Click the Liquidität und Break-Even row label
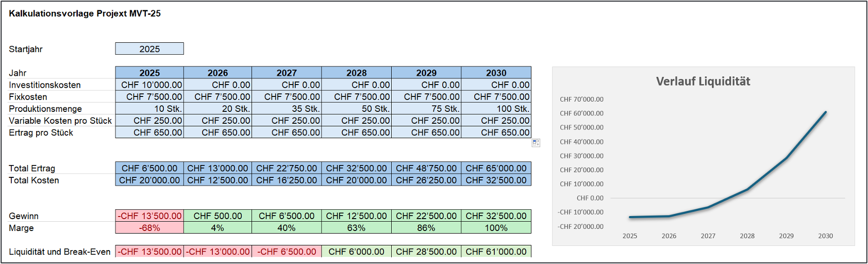This screenshot has height=264, width=868. tap(60, 252)
